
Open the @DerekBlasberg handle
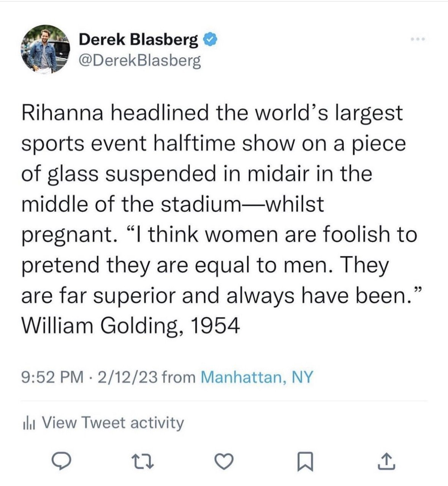click(x=139, y=60)
